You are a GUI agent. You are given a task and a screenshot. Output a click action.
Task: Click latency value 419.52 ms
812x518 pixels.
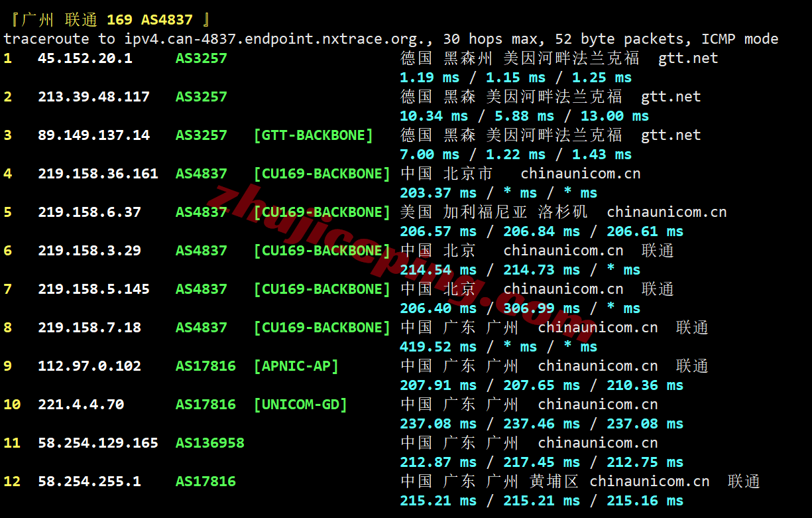coord(438,347)
